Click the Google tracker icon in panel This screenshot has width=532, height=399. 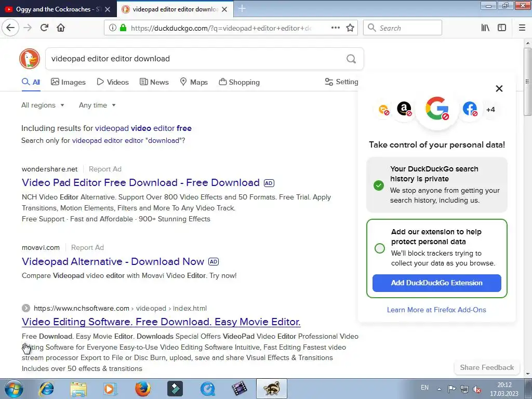pyautogui.click(x=437, y=109)
